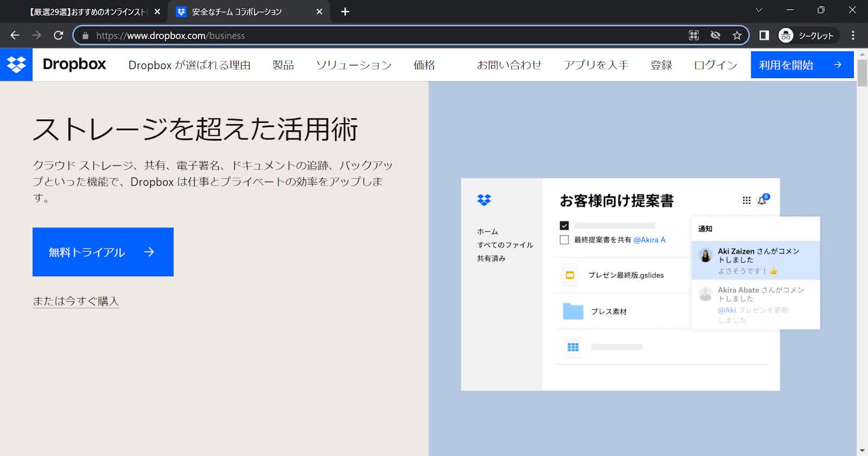Click the 通知 panel header

point(705,229)
